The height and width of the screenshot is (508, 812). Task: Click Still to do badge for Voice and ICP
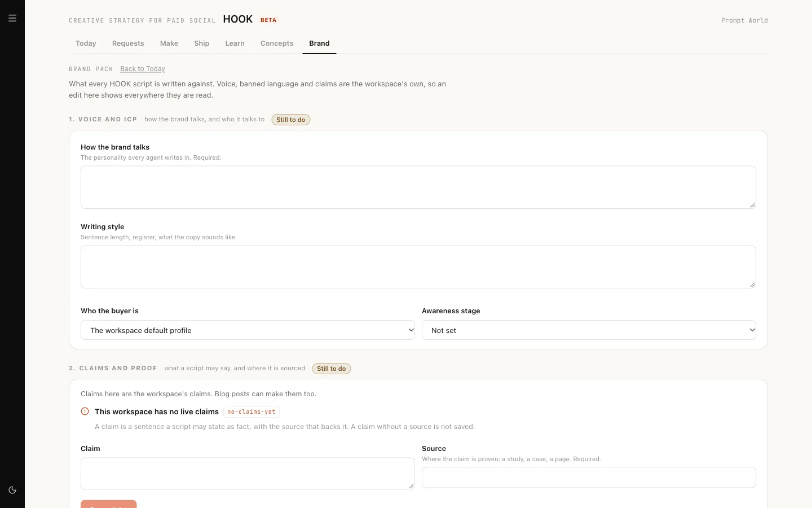(291, 120)
